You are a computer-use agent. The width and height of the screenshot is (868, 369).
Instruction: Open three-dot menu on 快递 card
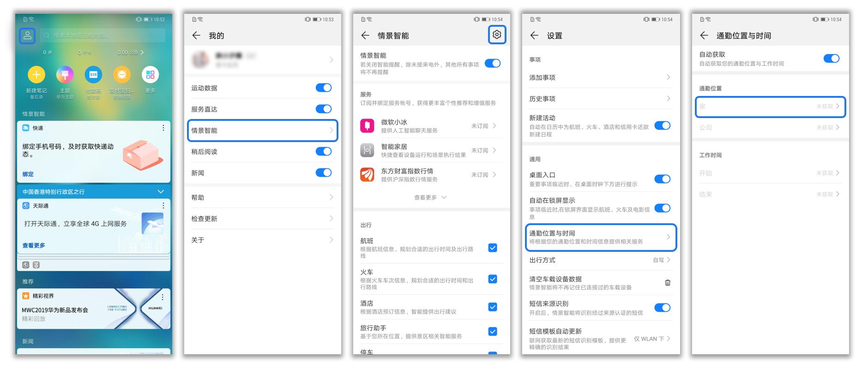coord(163,128)
